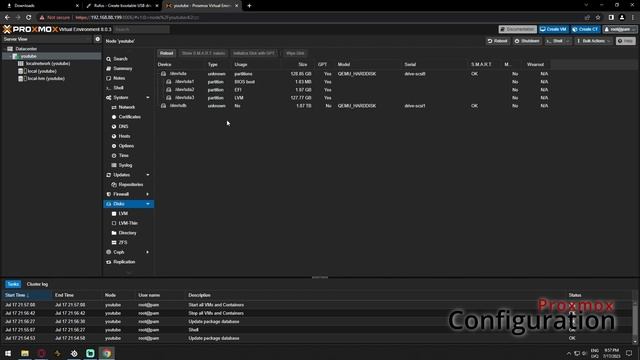The height and width of the screenshot is (360, 640).
Task: Open Chrome from the taskbar
Action: click(107, 353)
